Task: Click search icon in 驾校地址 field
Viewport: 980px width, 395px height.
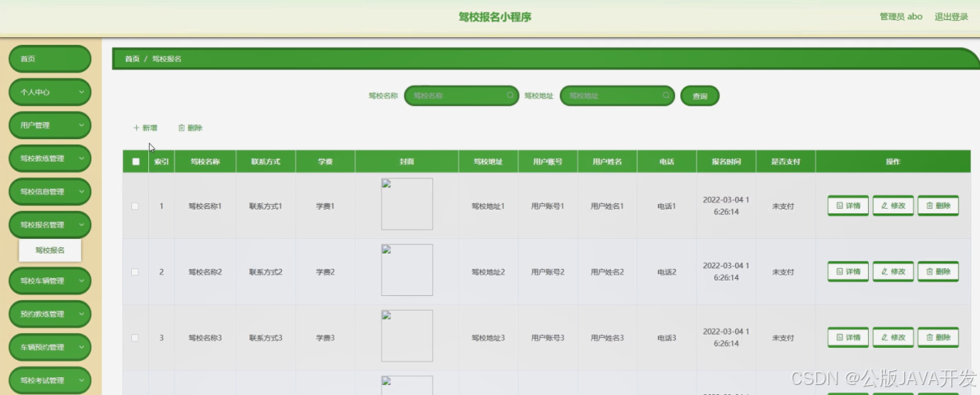Action: pyautogui.click(x=666, y=96)
